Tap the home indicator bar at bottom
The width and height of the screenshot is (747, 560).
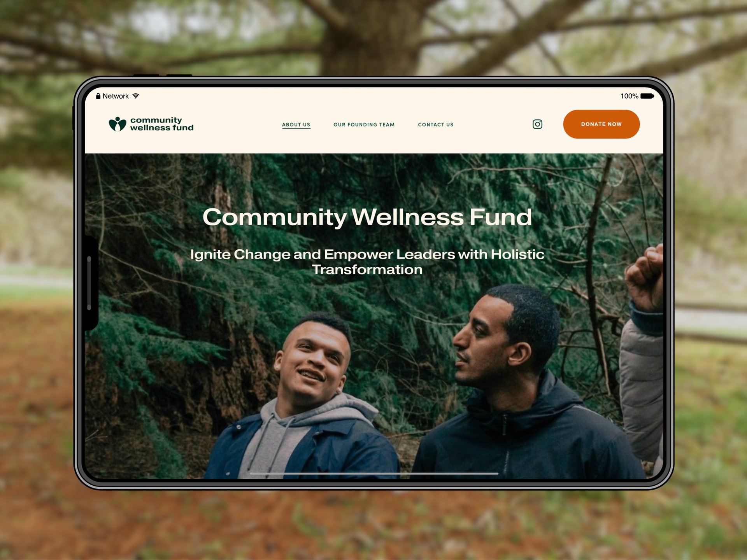click(373, 473)
